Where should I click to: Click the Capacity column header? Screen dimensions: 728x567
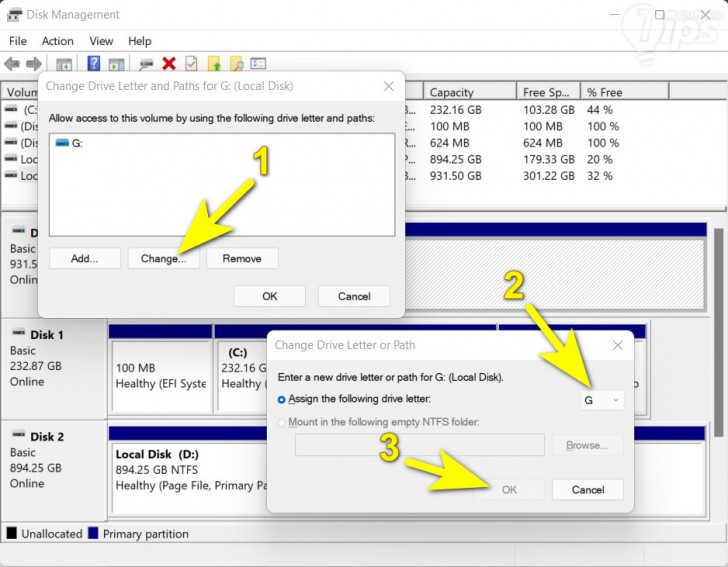click(x=470, y=92)
